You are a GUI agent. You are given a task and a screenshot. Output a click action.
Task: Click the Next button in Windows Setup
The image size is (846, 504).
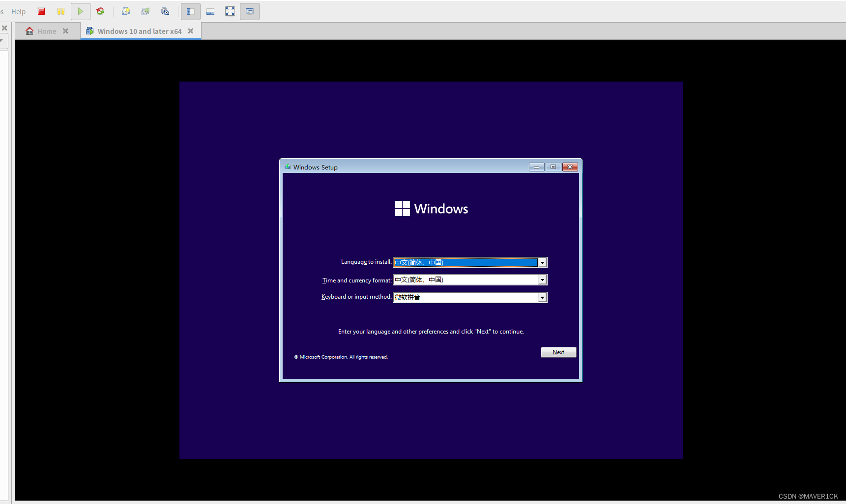click(558, 352)
